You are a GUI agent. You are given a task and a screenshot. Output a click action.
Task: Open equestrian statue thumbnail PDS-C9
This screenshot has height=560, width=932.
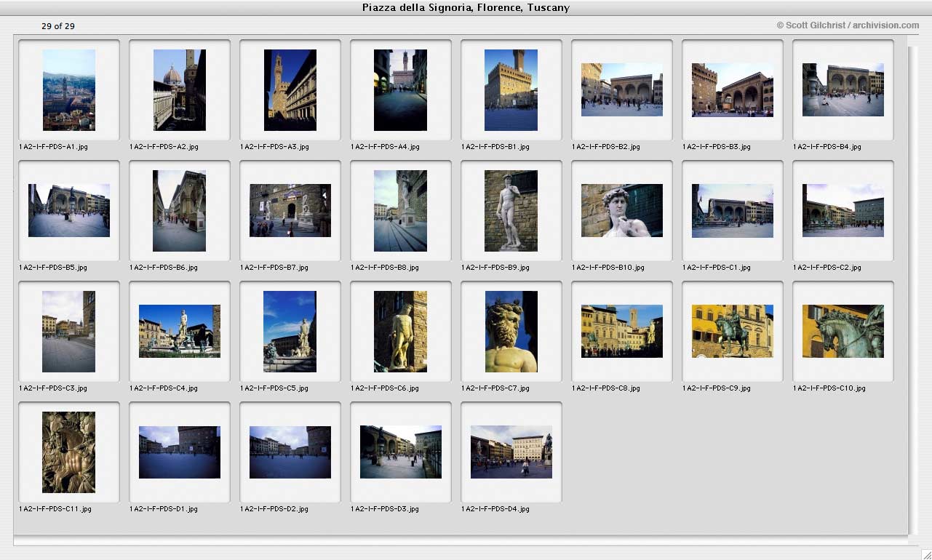(x=733, y=331)
